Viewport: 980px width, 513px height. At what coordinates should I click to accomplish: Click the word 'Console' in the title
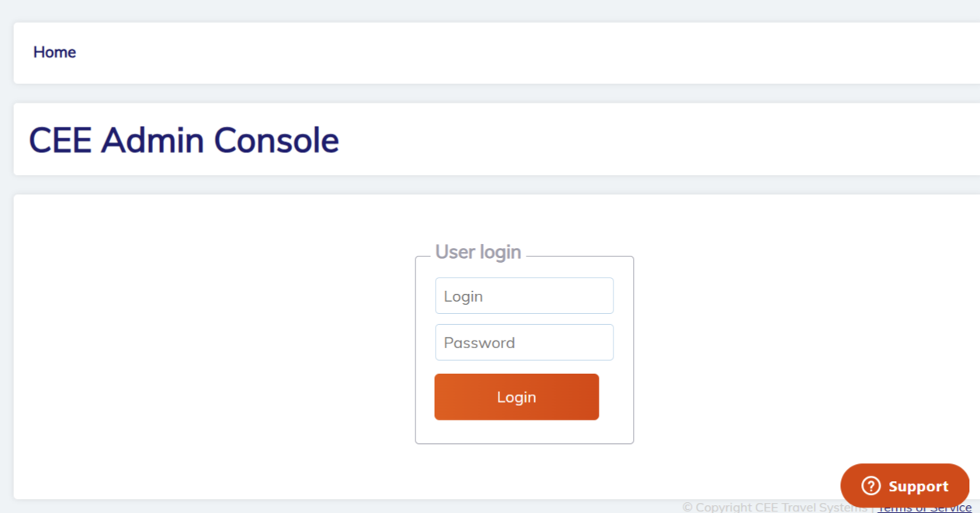[x=276, y=141]
